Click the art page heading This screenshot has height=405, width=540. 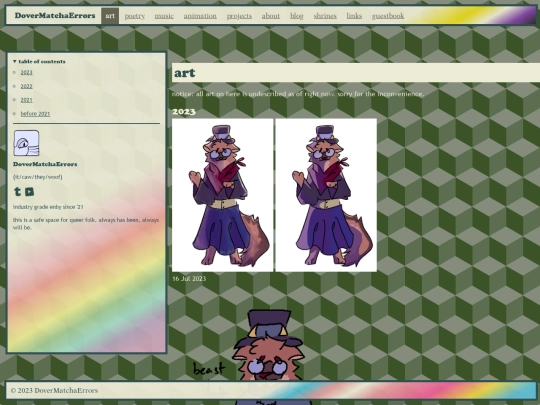click(x=185, y=73)
